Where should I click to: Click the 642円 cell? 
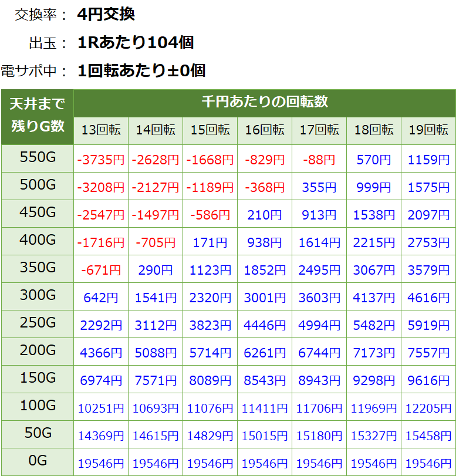[101, 298]
